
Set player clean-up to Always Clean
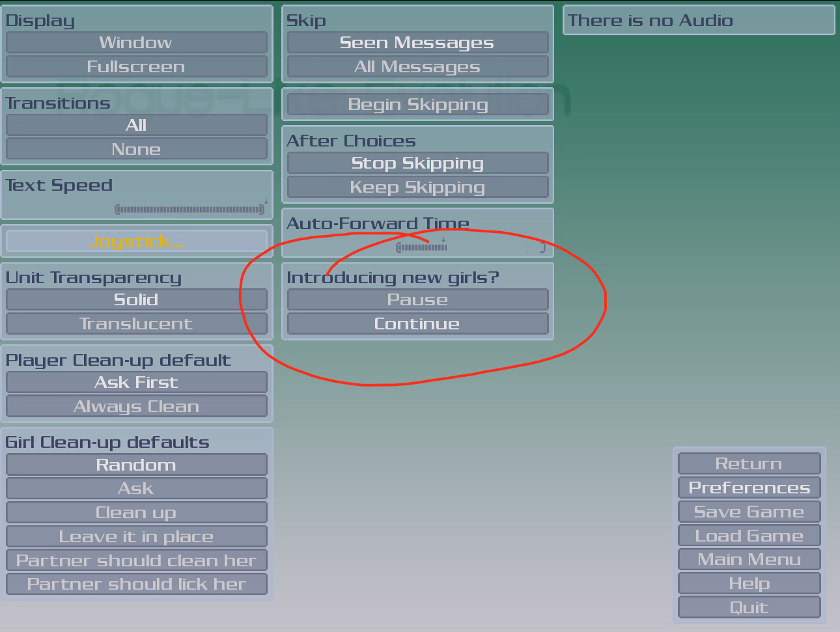click(x=136, y=406)
